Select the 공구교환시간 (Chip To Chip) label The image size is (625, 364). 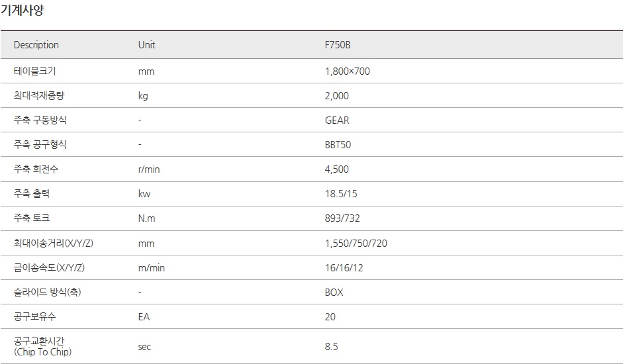tap(42, 346)
